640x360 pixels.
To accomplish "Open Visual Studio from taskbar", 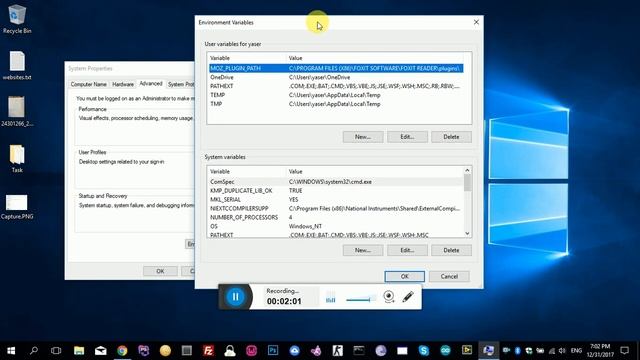I will pos(316,350).
